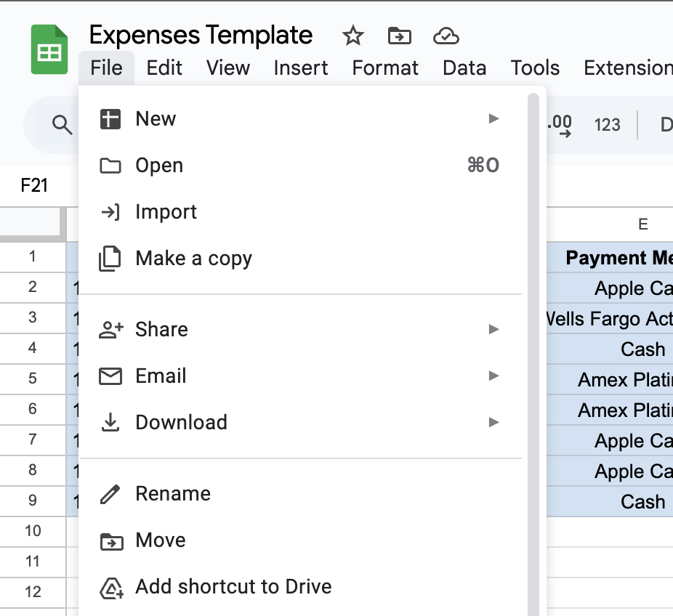Select the row 11 header

[x=33, y=562]
